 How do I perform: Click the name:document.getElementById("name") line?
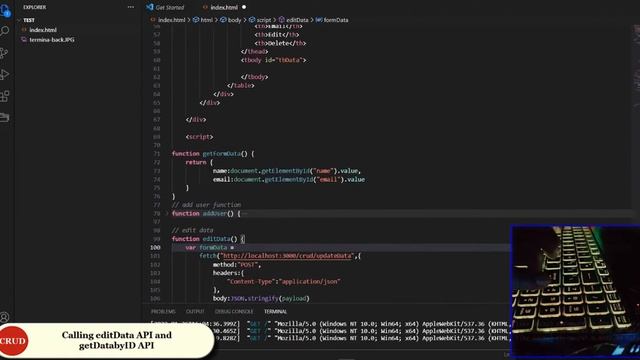click(287, 171)
